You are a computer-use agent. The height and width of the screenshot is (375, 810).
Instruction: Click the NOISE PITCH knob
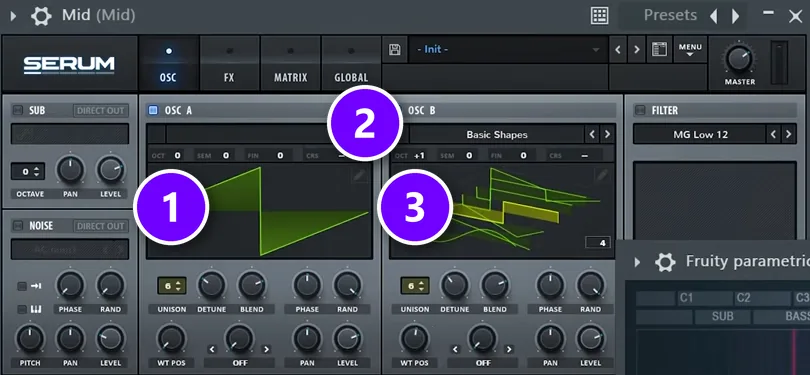[30, 339]
